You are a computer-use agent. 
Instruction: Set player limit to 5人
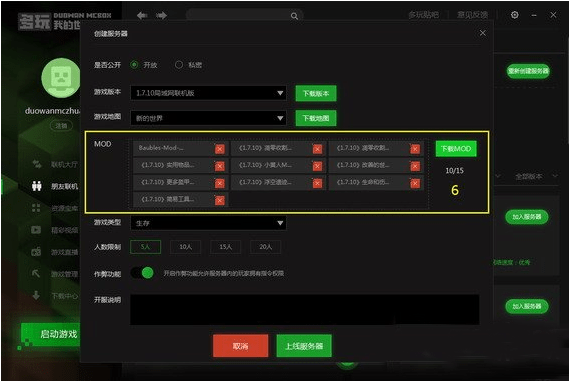click(146, 247)
